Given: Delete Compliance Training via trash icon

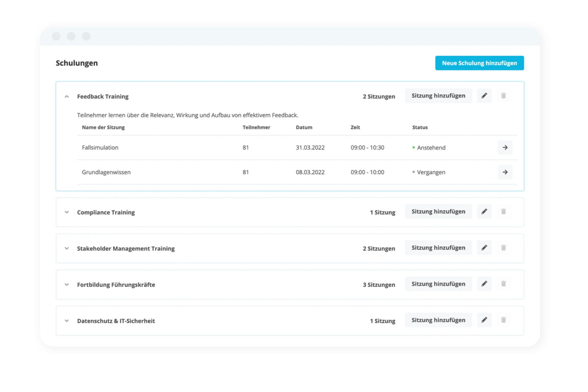Looking at the screenshot, I should point(503,211).
